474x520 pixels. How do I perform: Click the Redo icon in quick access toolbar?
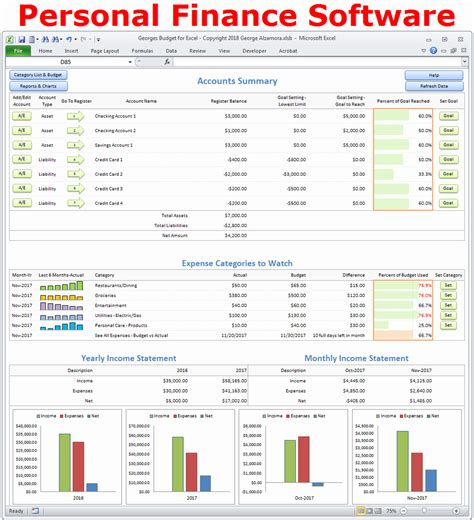(83, 40)
